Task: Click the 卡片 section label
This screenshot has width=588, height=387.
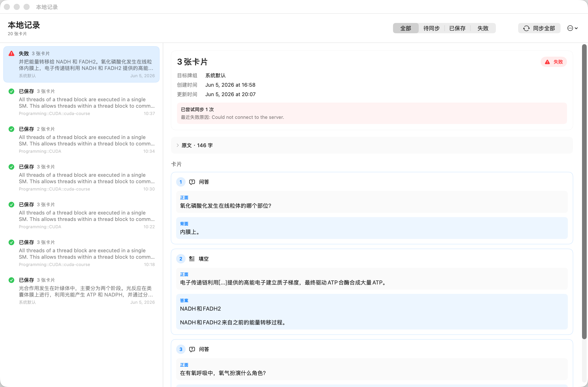Action: 176,164
